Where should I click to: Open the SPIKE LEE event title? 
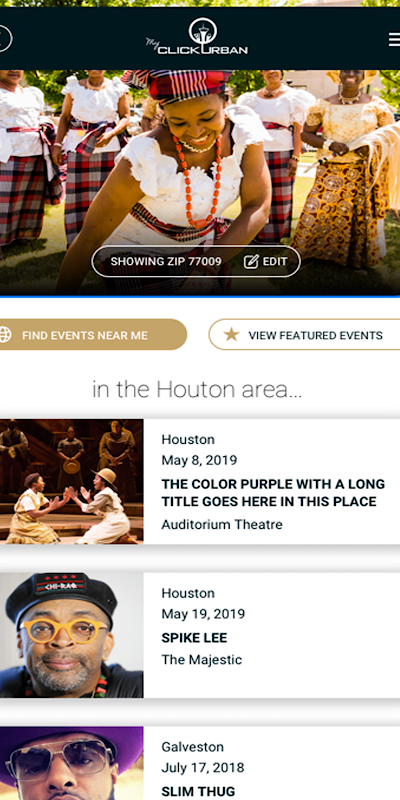coord(194,638)
